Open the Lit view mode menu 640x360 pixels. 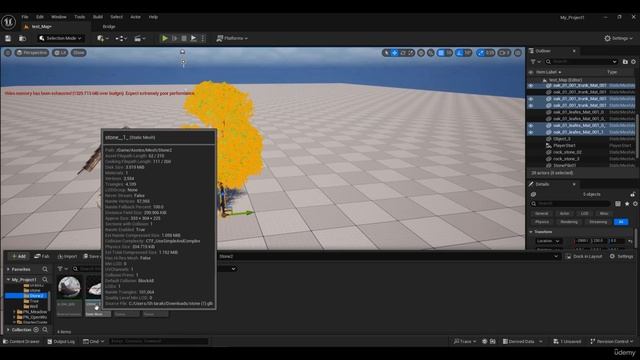[x=60, y=53]
